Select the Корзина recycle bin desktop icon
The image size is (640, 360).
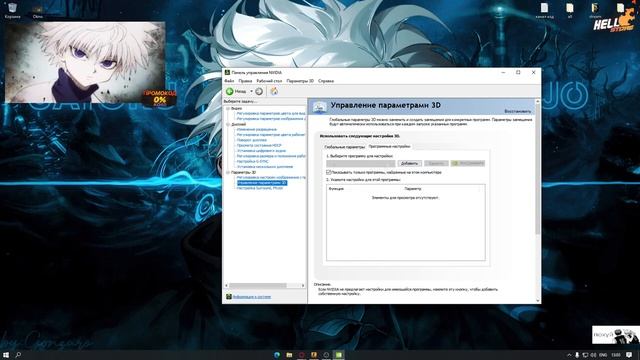click(x=12, y=11)
